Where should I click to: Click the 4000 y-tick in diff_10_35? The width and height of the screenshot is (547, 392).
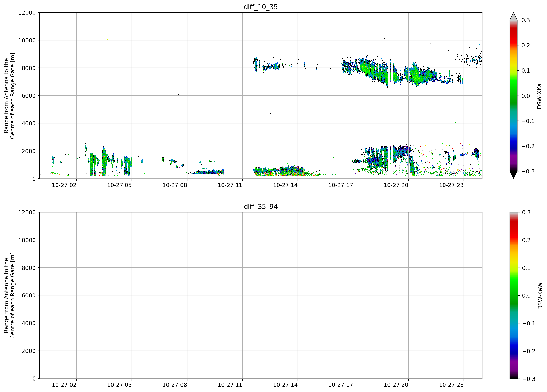point(29,123)
